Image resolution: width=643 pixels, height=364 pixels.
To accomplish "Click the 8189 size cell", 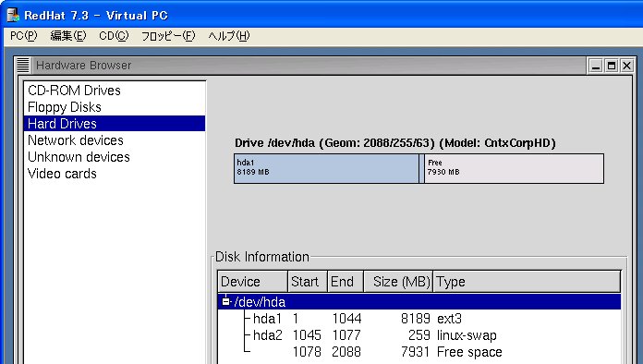I will click(x=416, y=319).
